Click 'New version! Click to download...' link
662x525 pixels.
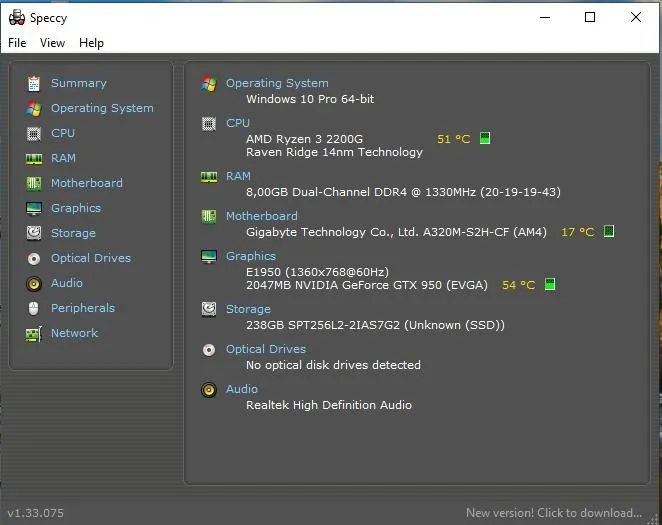(x=554, y=513)
